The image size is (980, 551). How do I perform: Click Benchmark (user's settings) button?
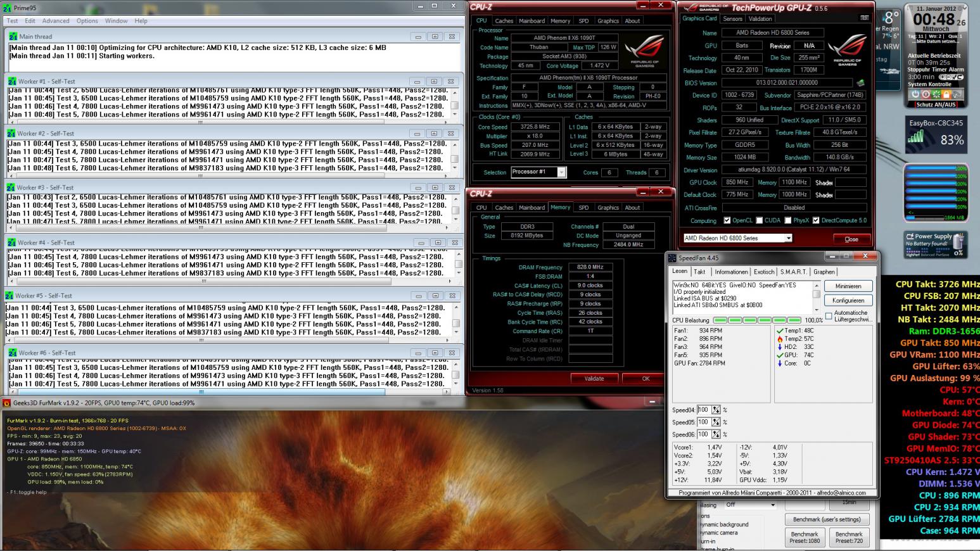827,519
